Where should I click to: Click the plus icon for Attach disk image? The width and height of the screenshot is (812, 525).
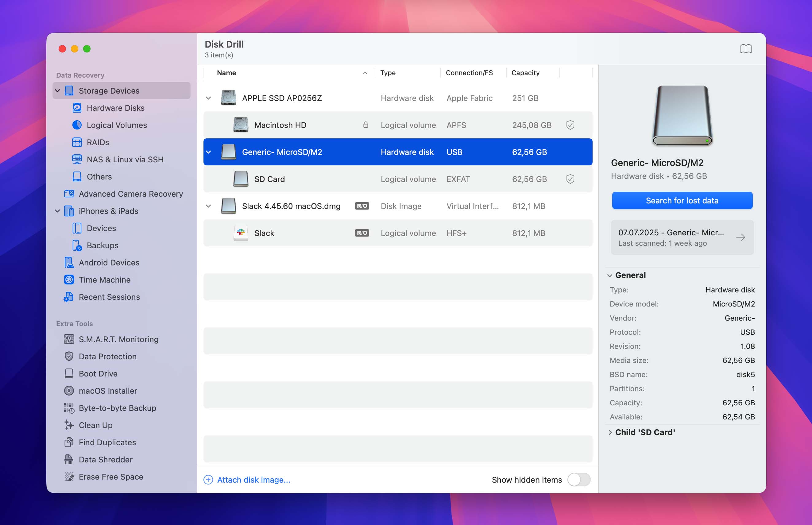(x=208, y=480)
